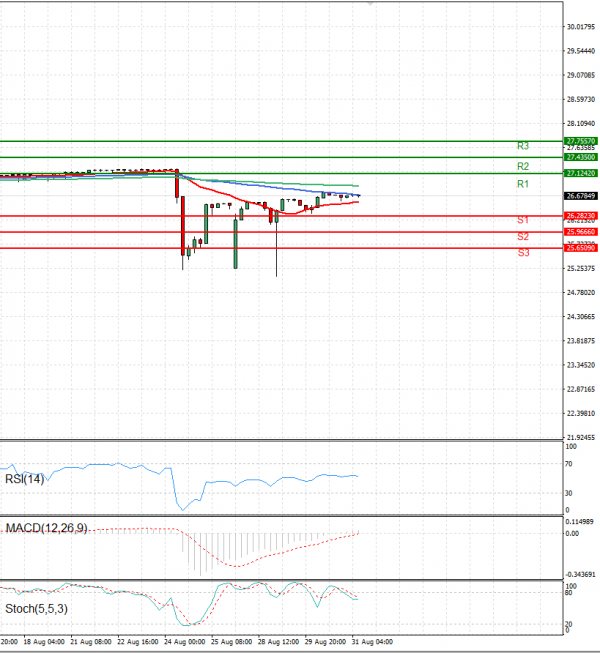Click the R1 resistance label
The height and width of the screenshot is (653, 600).
pos(523,184)
